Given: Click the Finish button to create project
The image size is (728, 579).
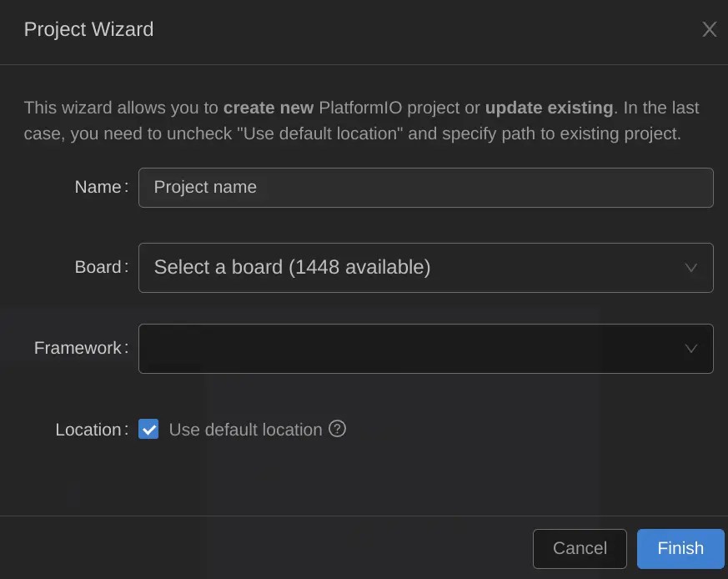Looking at the screenshot, I should tap(680, 548).
